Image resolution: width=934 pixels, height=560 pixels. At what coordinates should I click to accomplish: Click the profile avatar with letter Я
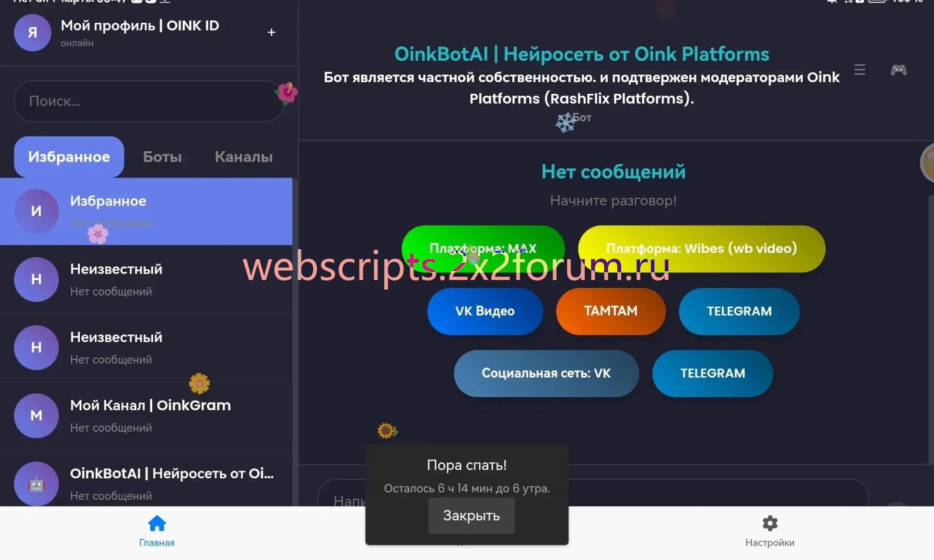pyautogui.click(x=32, y=33)
